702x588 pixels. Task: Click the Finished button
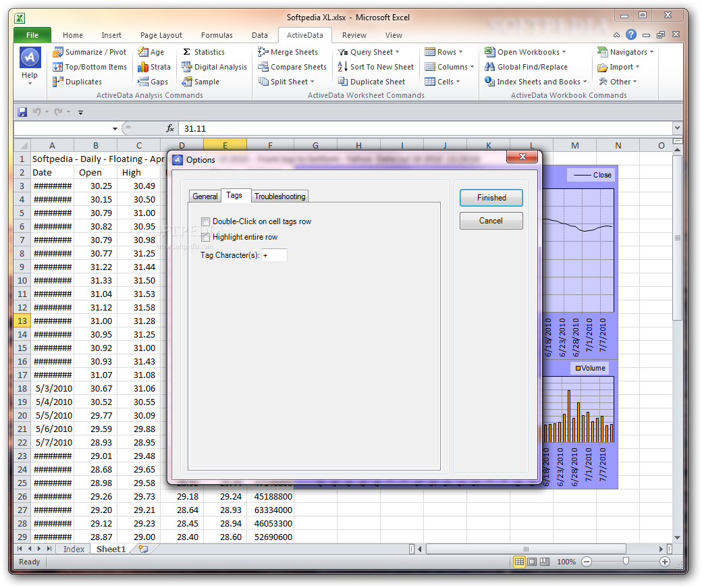[x=491, y=198]
